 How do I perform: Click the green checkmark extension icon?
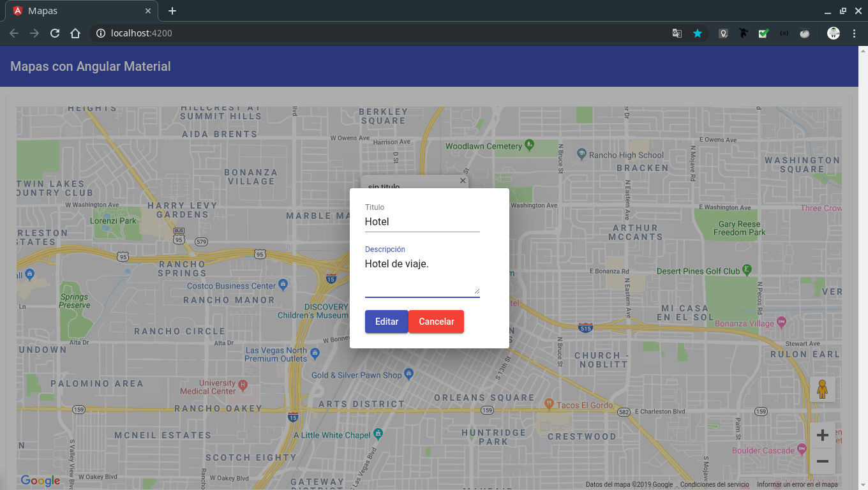tap(763, 33)
